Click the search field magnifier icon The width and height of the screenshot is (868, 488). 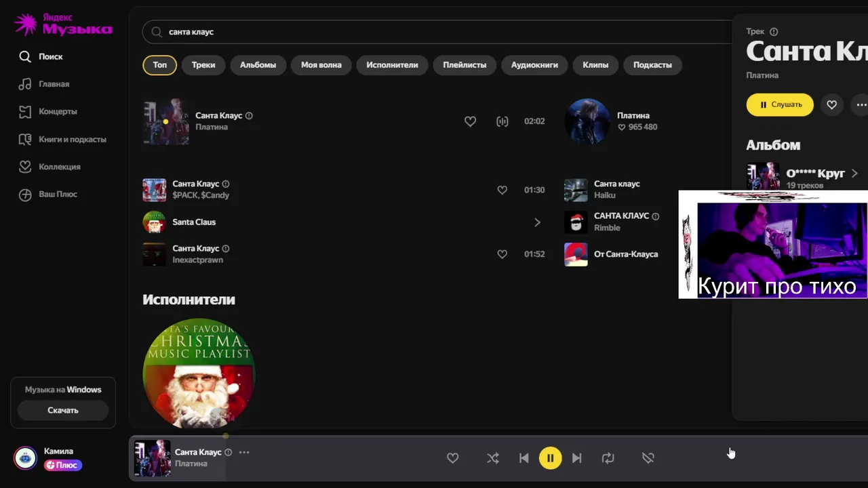tap(157, 32)
